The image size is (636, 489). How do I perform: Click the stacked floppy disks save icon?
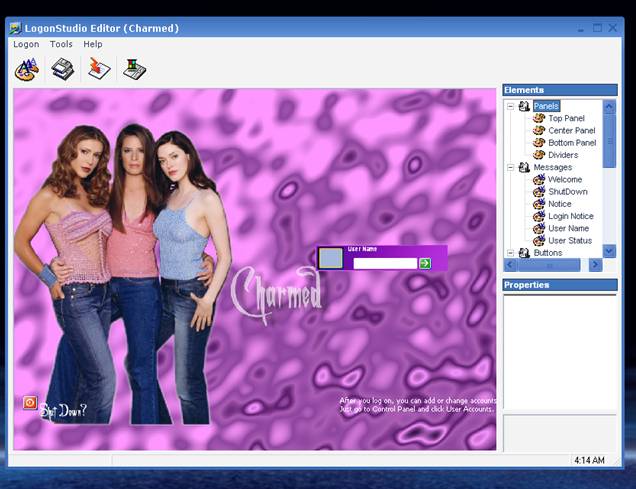(62, 69)
